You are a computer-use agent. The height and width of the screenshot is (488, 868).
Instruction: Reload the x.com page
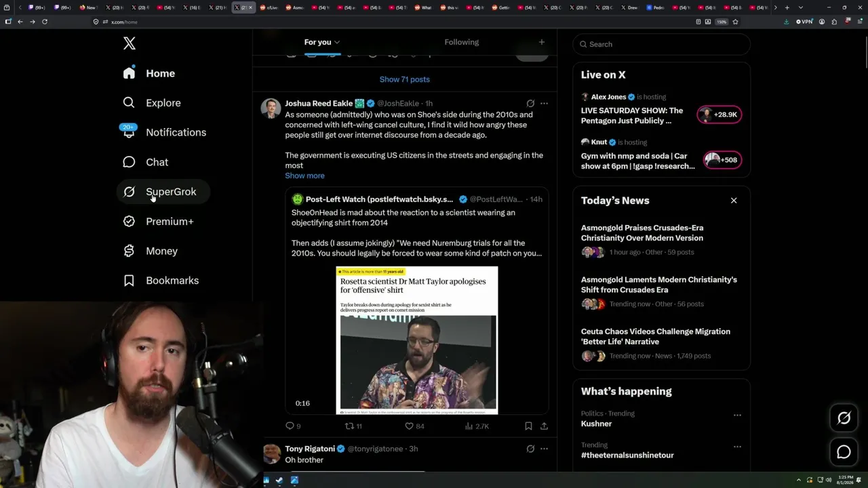(x=45, y=22)
